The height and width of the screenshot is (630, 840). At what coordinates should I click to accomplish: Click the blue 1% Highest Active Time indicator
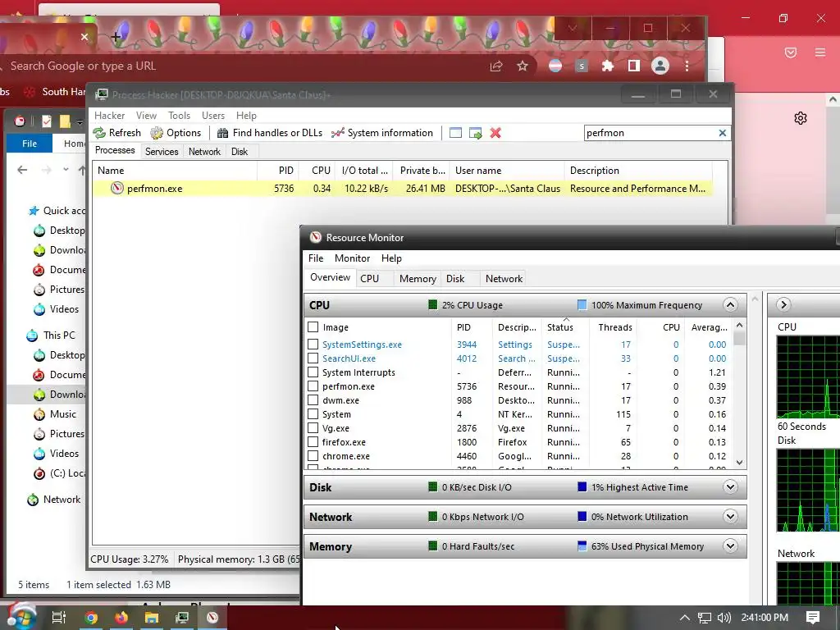[x=582, y=487]
